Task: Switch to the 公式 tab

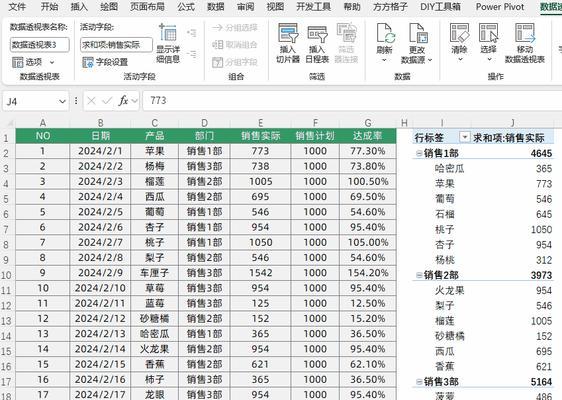Action: tap(186, 6)
